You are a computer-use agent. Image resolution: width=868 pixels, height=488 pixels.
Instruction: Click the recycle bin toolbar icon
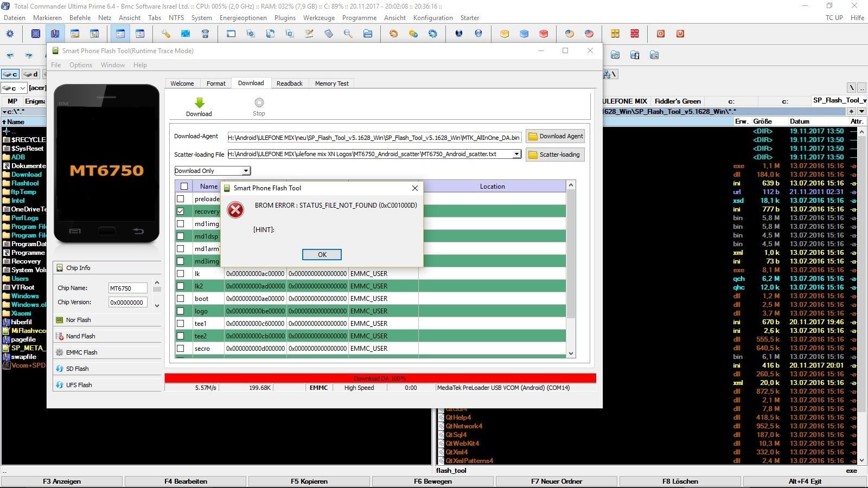205,34
